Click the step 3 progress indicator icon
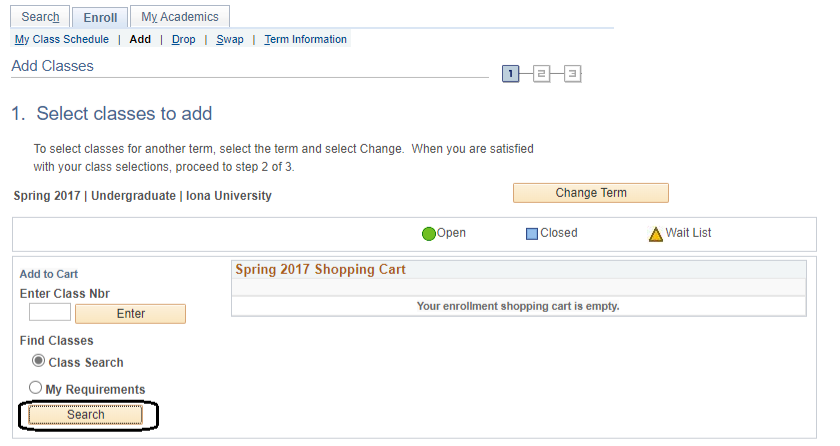 pyautogui.click(x=572, y=74)
